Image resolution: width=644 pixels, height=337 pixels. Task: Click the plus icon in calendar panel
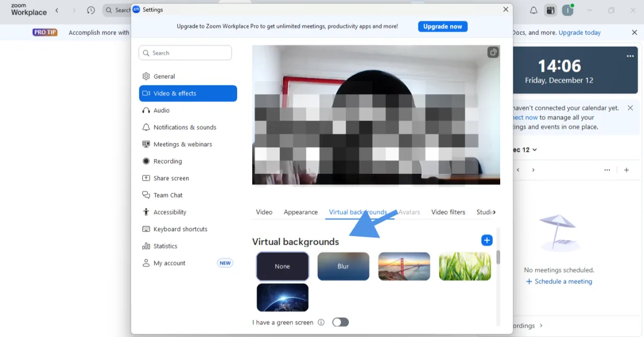pos(626,170)
